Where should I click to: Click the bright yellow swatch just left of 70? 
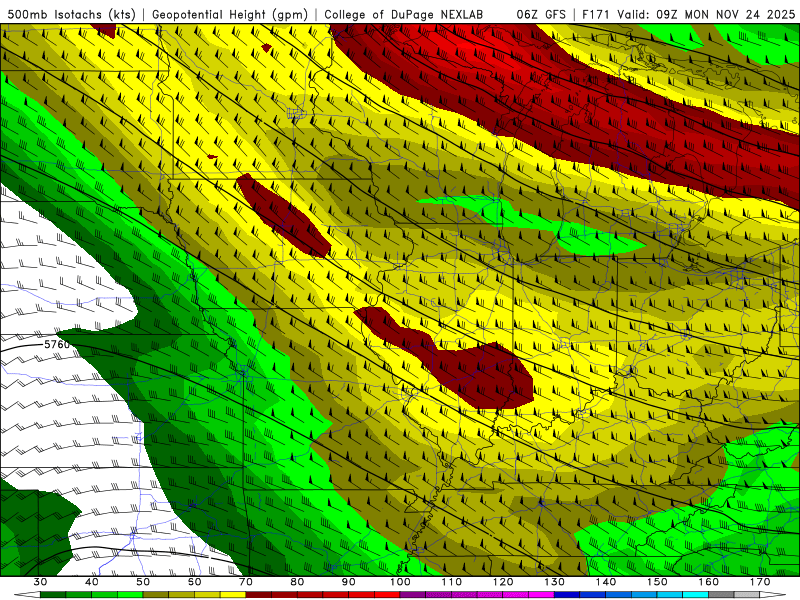(233, 595)
